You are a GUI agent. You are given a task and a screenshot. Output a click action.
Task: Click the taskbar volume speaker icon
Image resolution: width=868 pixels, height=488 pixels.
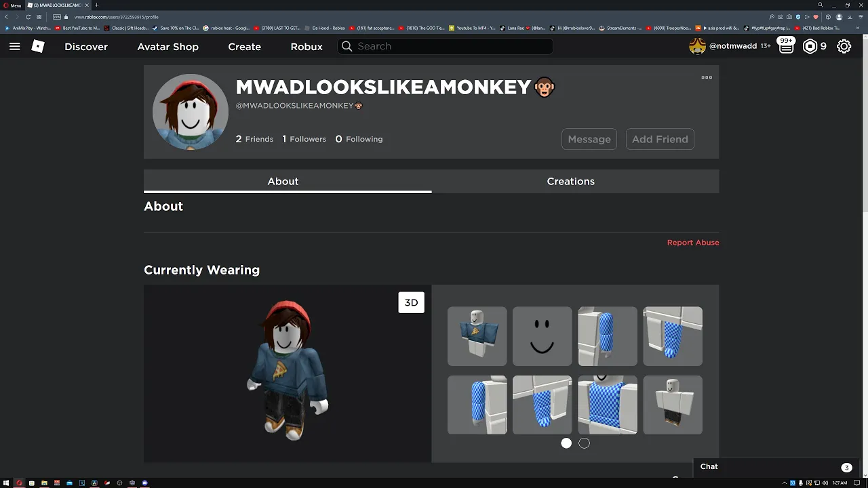pos(824,483)
